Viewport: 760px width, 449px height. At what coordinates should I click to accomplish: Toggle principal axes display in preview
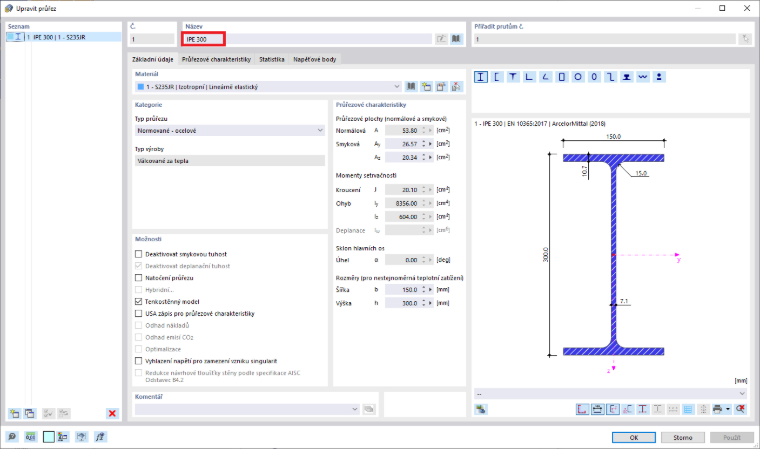[x=613, y=409]
